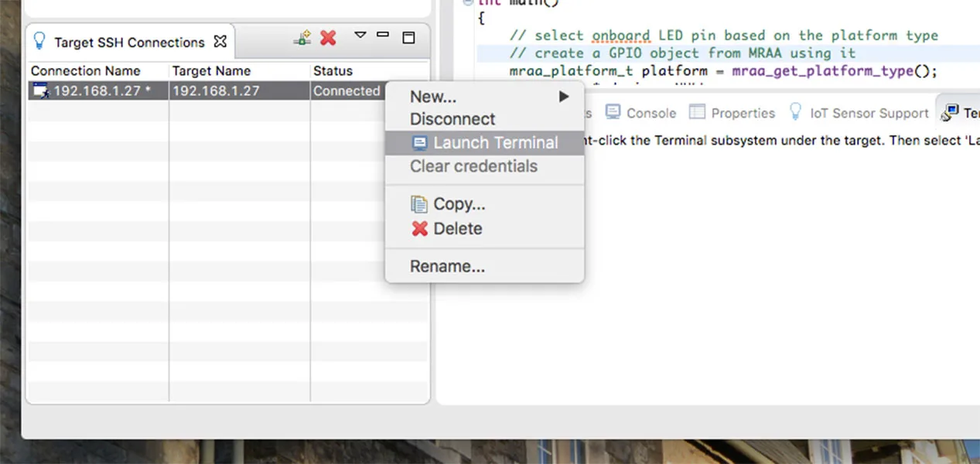Select Rename in the context menu

448,266
